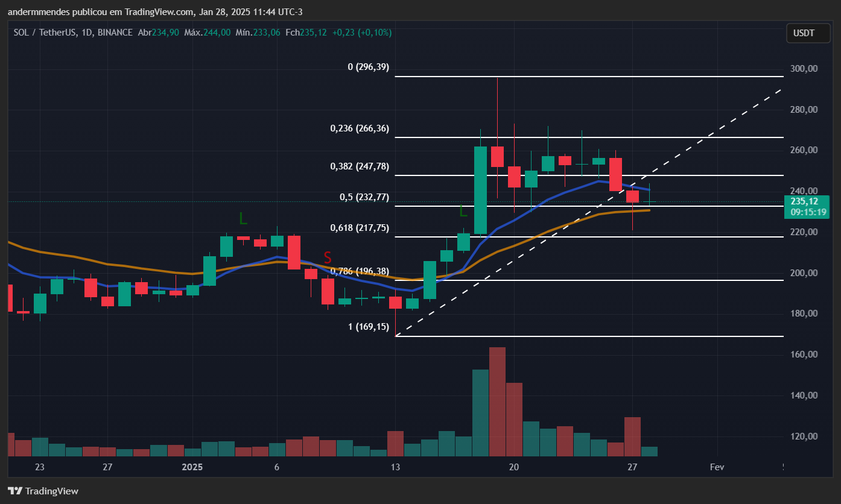
Task: Click the date label 6 on time axis
Action: [x=276, y=467]
